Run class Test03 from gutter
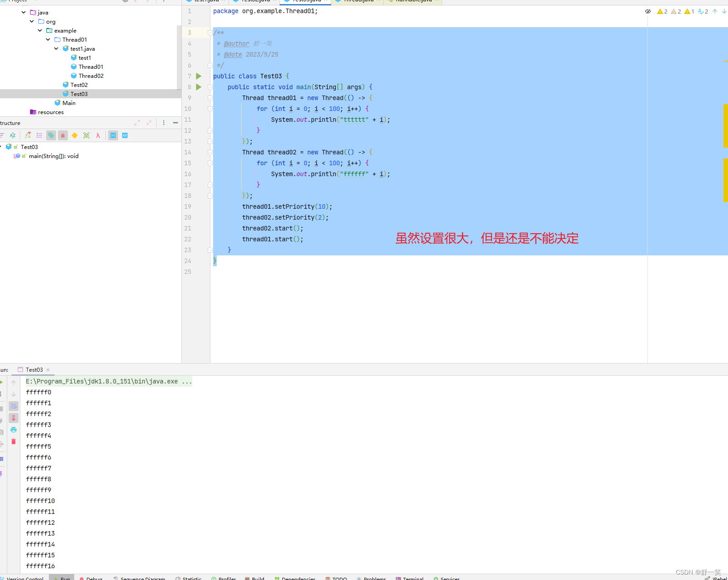Viewport: 728px width, 580px height. tap(199, 76)
